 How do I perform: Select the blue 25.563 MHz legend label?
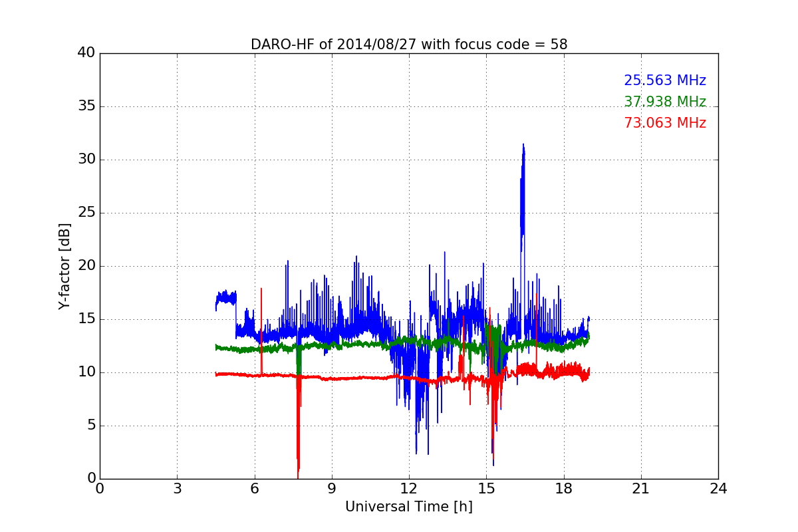pos(665,80)
